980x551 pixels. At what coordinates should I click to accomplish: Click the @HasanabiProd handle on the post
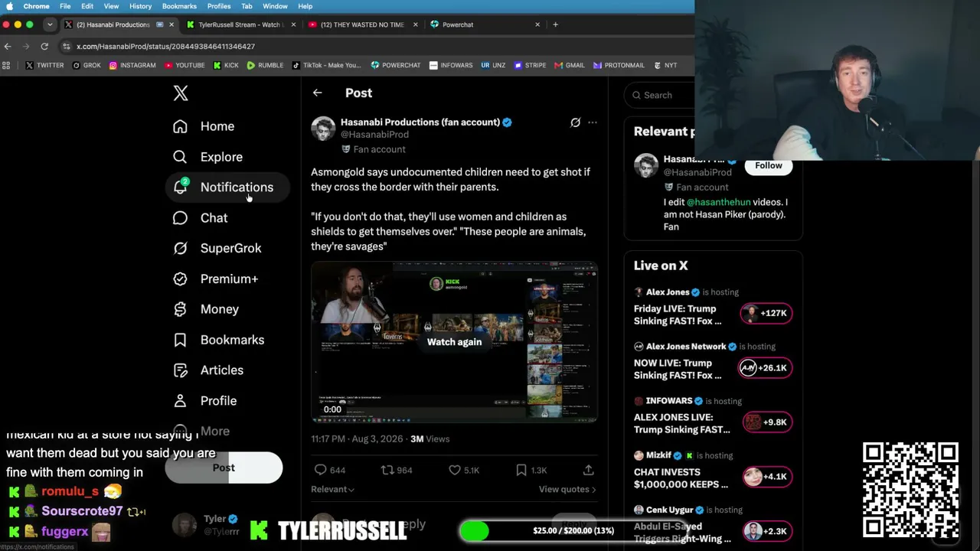click(x=374, y=135)
